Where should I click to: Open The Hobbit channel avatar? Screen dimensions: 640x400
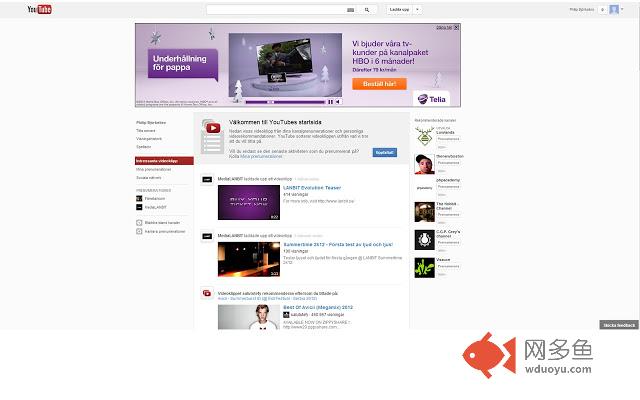424,212
